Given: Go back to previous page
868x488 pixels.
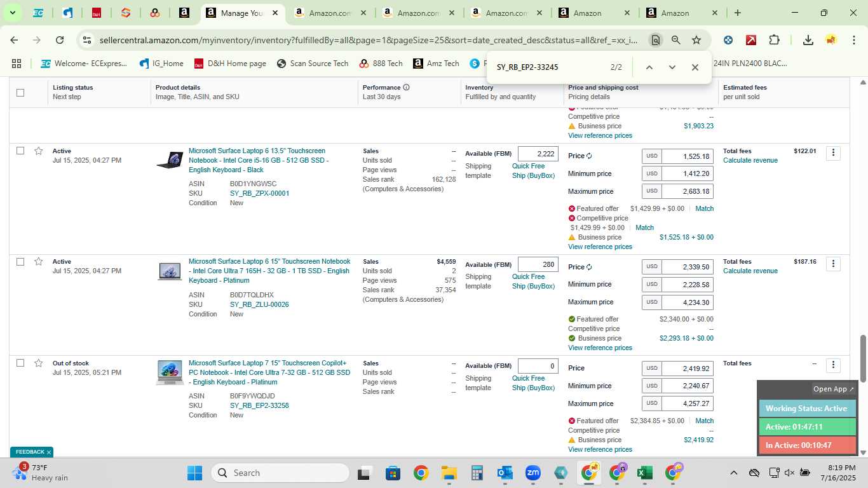Looking at the screenshot, I should click(14, 40).
